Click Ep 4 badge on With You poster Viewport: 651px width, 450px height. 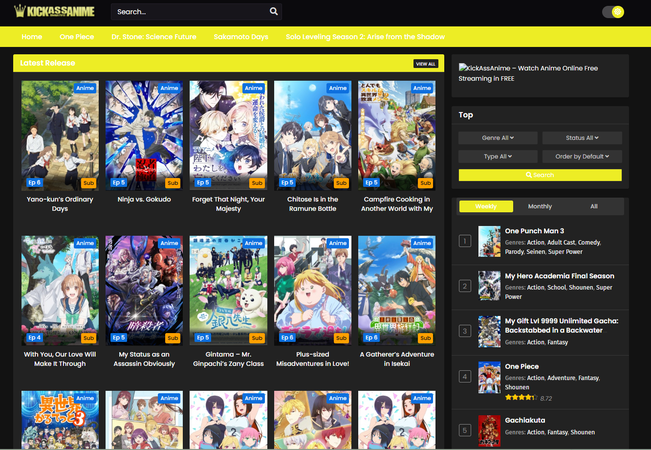pyautogui.click(x=34, y=338)
